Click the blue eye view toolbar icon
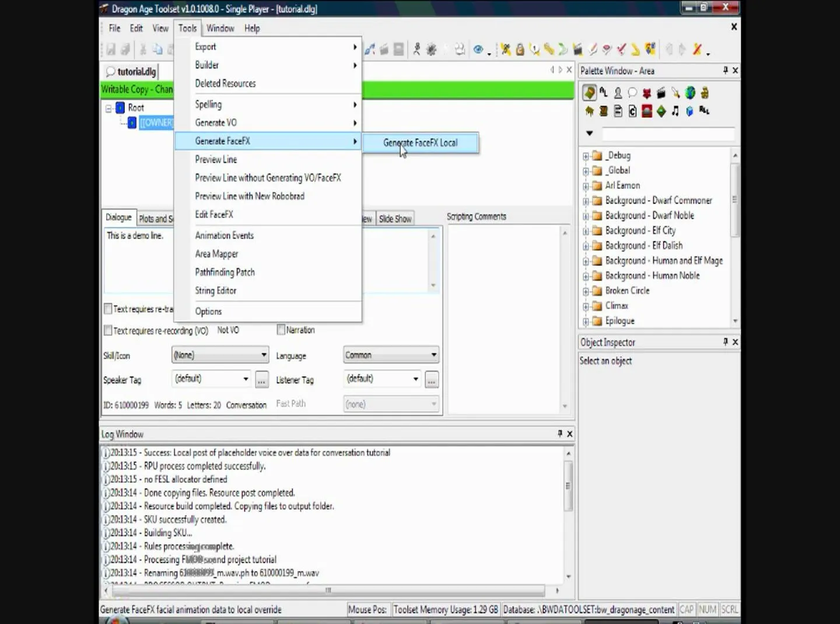The image size is (840, 624). click(478, 50)
